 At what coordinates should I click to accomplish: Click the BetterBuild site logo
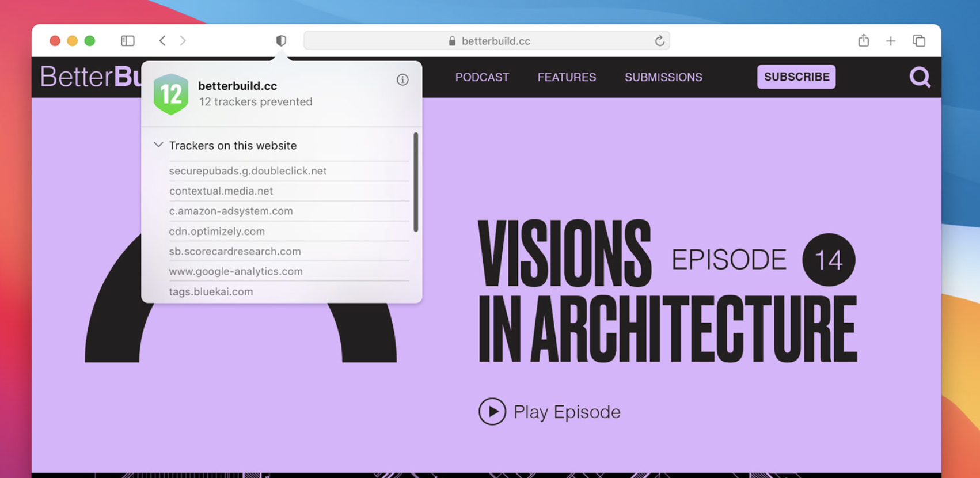coord(90,77)
